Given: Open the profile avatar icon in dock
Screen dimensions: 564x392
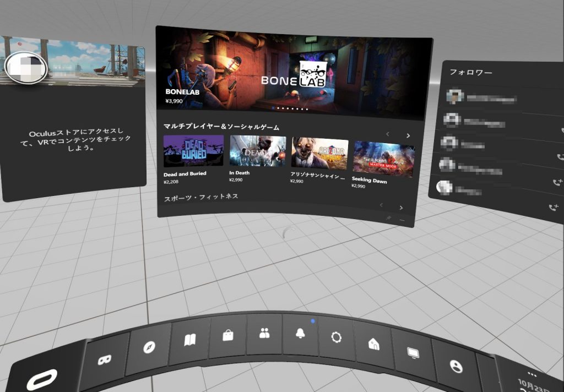Looking at the screenshot, I should 455,365.
